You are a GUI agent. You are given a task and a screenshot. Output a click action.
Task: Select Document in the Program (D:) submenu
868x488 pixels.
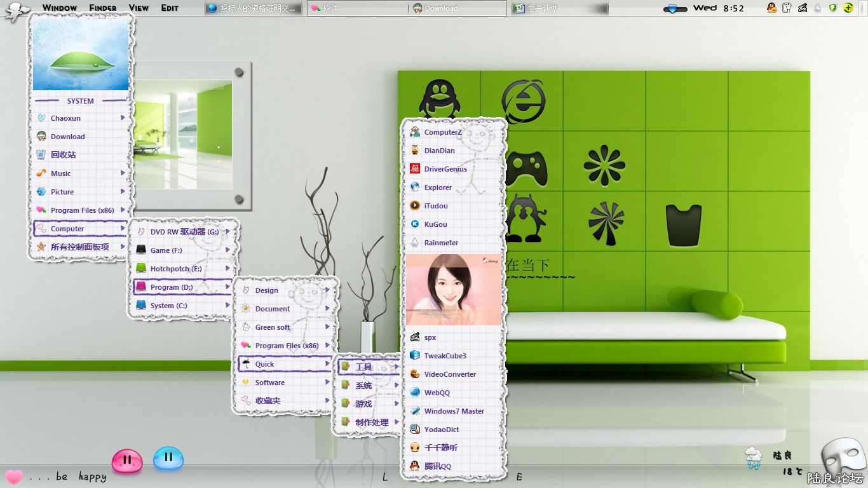click(284, 309)
